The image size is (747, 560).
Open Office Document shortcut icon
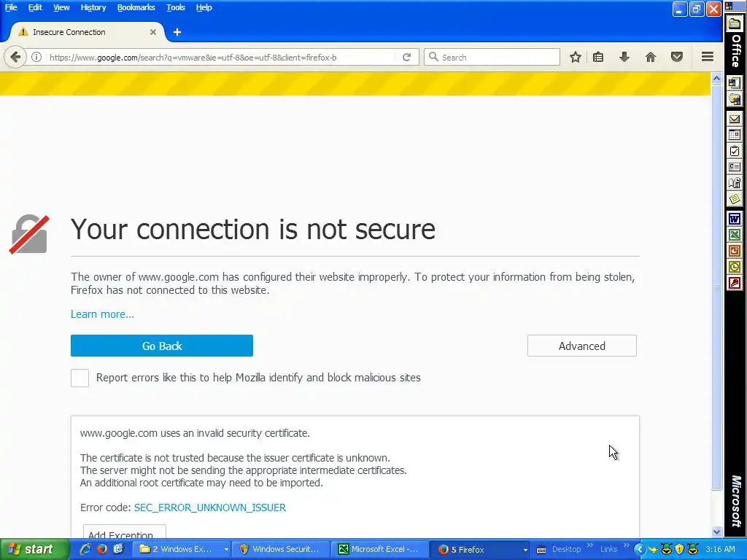click(734, 99)
